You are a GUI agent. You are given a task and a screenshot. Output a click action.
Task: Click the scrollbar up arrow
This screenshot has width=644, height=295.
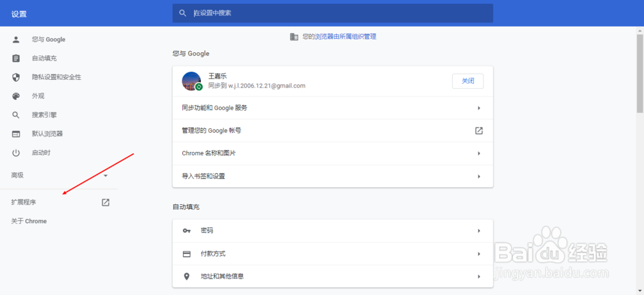[640, 30]
